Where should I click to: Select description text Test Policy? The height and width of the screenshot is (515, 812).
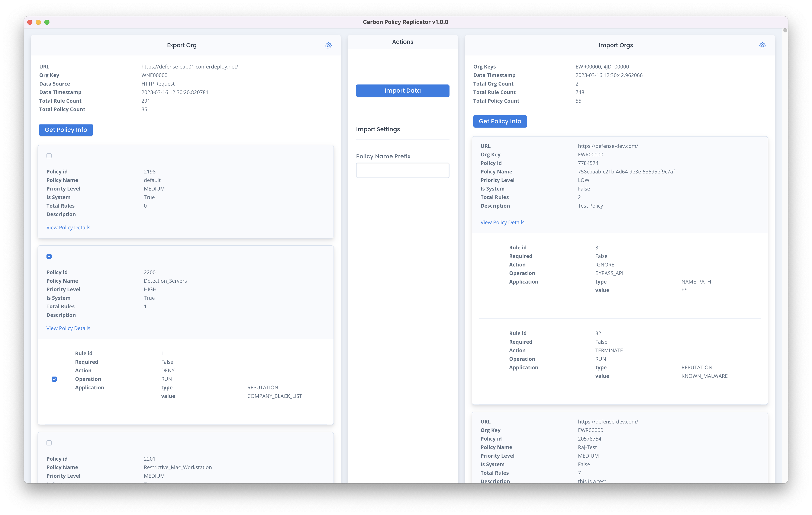pyautogui.click(x=590, y=206)
